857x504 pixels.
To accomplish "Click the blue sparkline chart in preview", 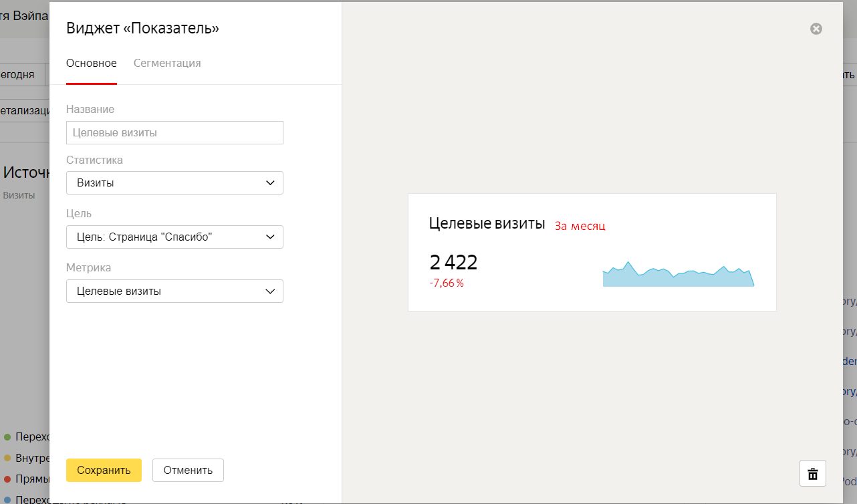I will pyautogui.click(x=678, y=275).
